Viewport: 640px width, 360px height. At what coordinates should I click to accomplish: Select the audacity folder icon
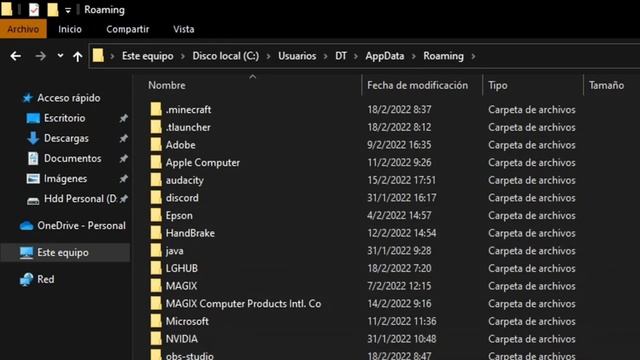click(x=156, y=180)
